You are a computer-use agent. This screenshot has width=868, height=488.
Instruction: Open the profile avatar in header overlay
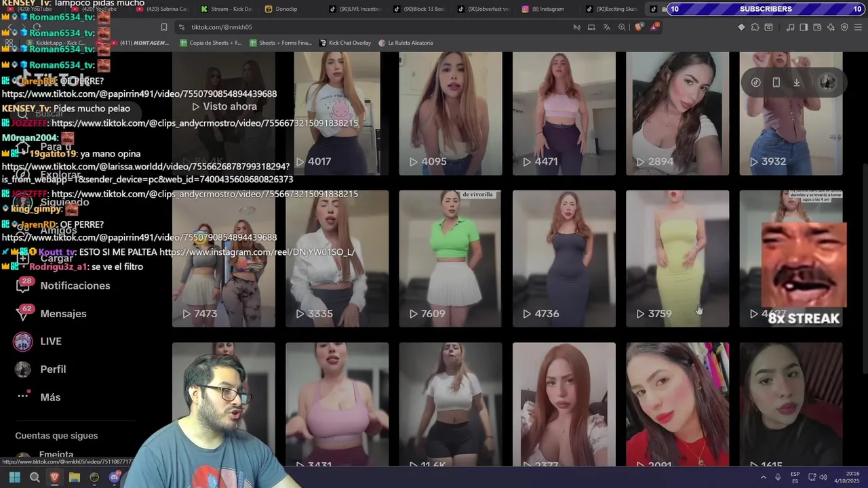pos(827,82)
